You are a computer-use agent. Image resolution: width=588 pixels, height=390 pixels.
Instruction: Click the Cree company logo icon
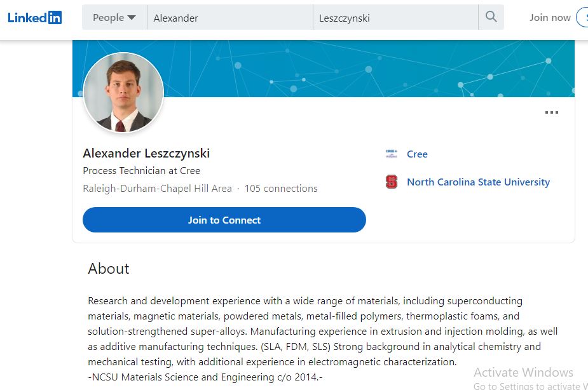coord(391,154)
